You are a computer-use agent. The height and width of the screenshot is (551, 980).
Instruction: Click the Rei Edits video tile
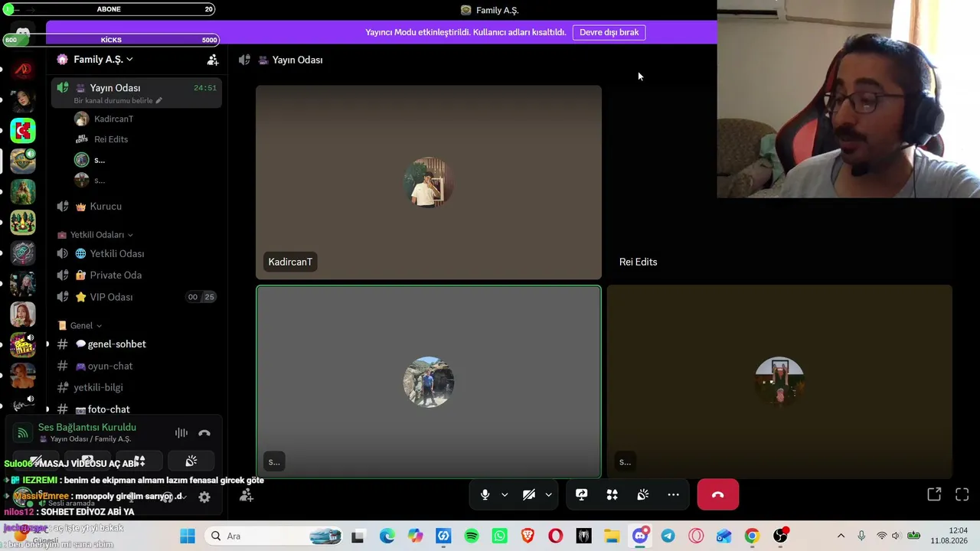(x=779, y=182)
